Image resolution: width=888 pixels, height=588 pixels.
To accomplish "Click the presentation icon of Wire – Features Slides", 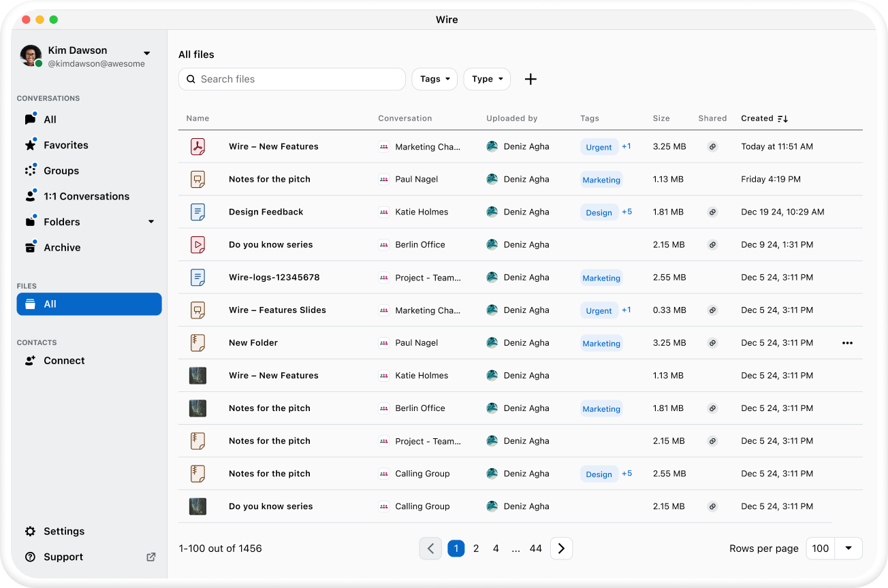I will (x=197, y=310).
